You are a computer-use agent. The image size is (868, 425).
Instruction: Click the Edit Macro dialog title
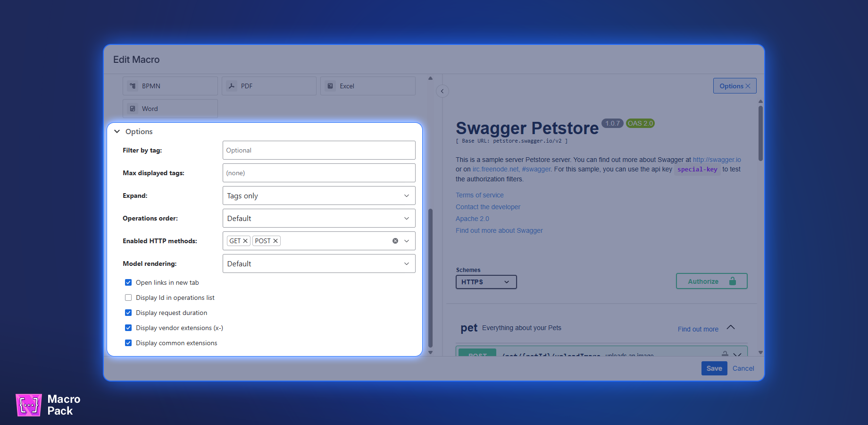136,59
